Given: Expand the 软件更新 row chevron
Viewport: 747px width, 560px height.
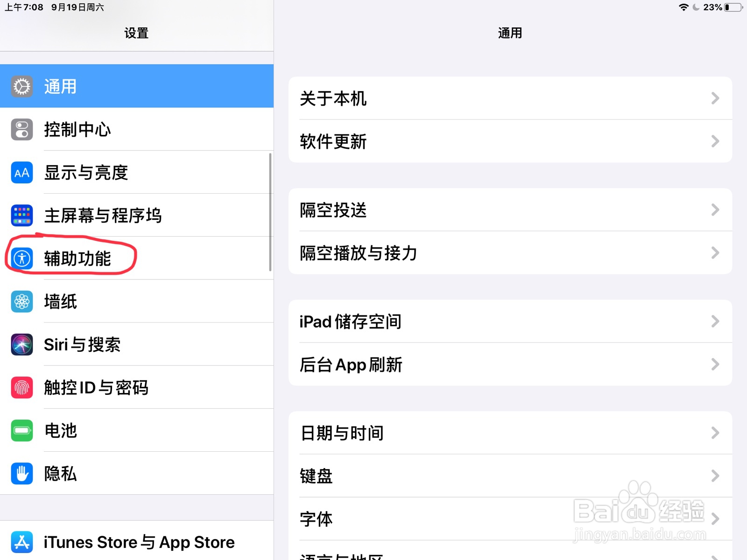Looking at the screenshot, I should tap(715, 141).
